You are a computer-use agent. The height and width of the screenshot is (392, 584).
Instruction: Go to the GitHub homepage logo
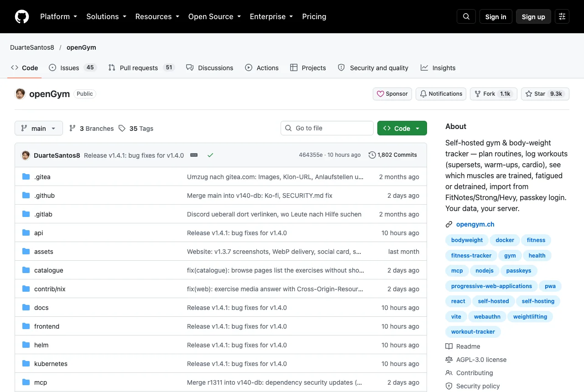coord(22,16)
